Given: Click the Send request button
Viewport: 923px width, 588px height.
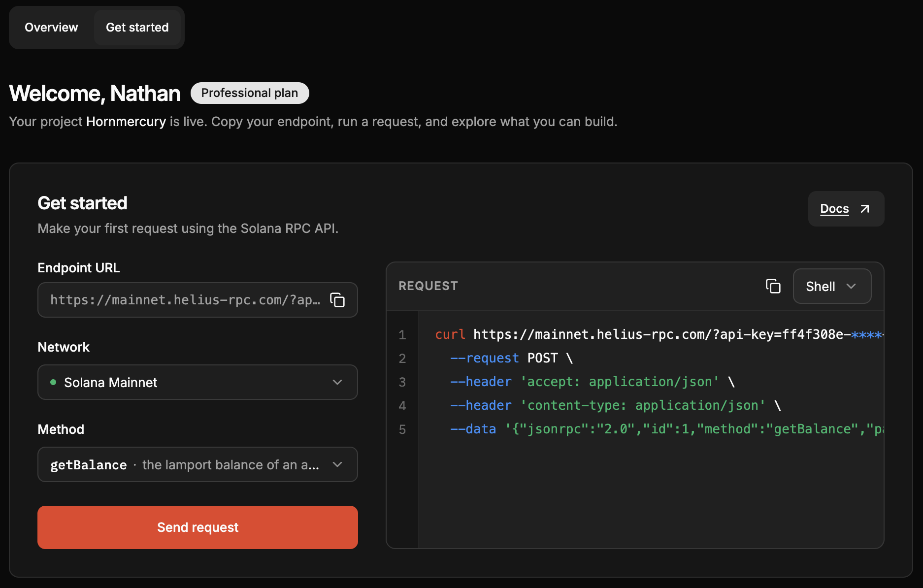Looking at the screenshot, I should point(198,527).
